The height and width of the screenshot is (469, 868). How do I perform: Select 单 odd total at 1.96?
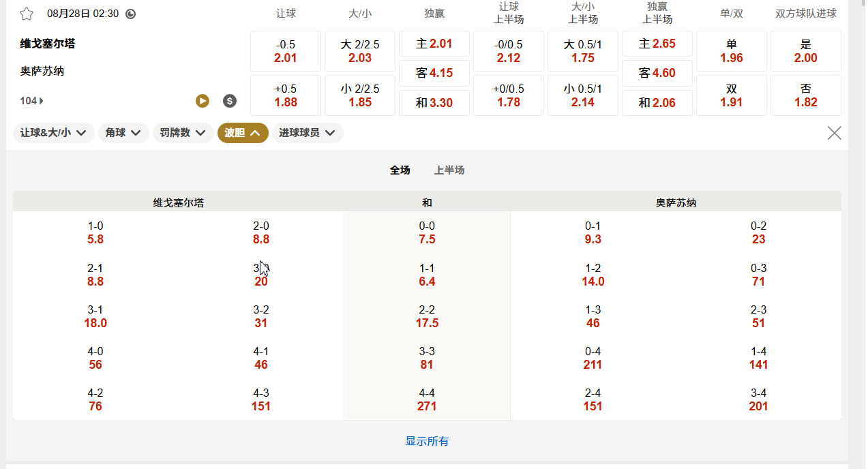coord(732,51)
